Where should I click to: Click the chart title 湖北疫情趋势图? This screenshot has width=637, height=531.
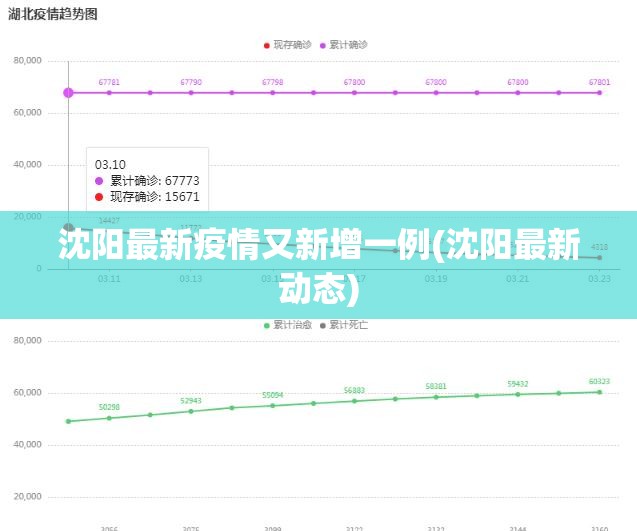(53, 14)
